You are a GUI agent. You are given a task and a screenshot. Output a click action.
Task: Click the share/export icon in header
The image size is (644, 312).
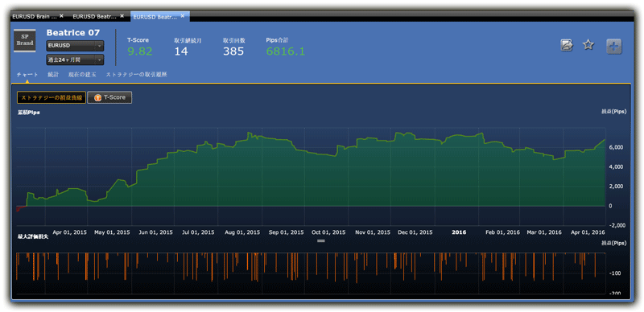coord(567,45)
